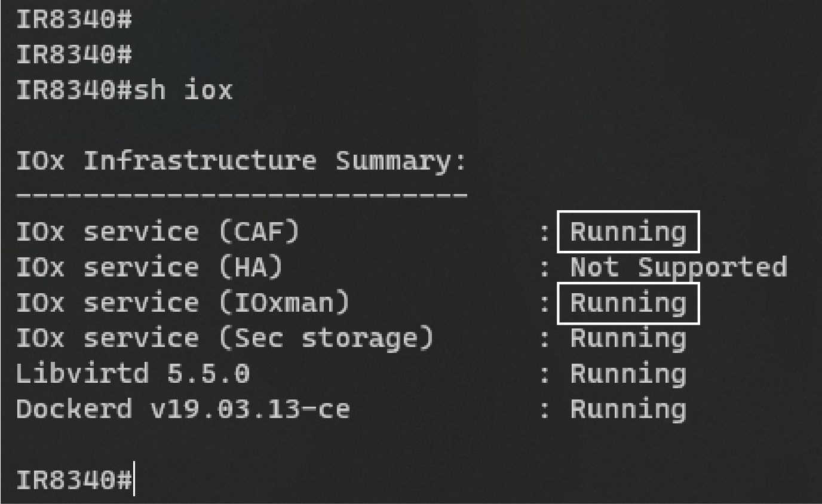822x504 pixels.
Task: Click the 'Libvirtd 5.5.0' line
Action: [133, 374]
